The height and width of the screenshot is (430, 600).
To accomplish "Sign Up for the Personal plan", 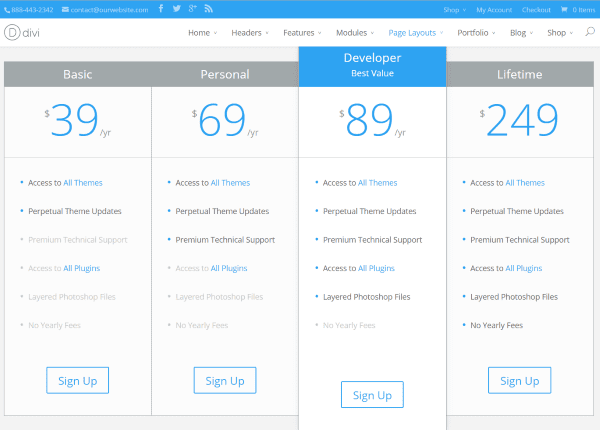I will (x=225, y=381).
